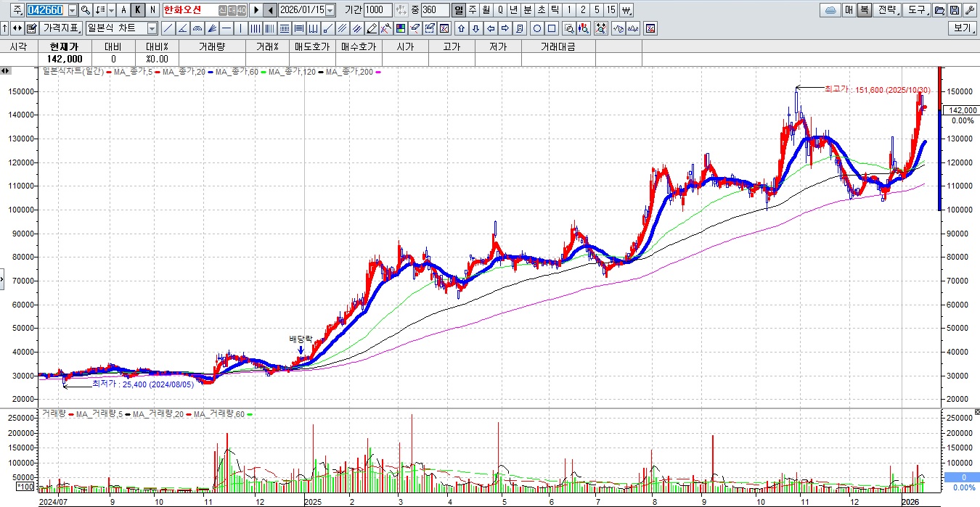
Task: Select the vertical line drawing tool
Action: tap(240, 28)
